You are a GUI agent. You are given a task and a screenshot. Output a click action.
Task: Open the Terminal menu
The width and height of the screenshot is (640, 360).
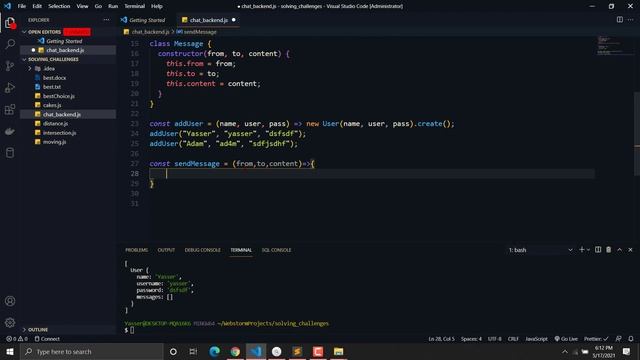135,6
